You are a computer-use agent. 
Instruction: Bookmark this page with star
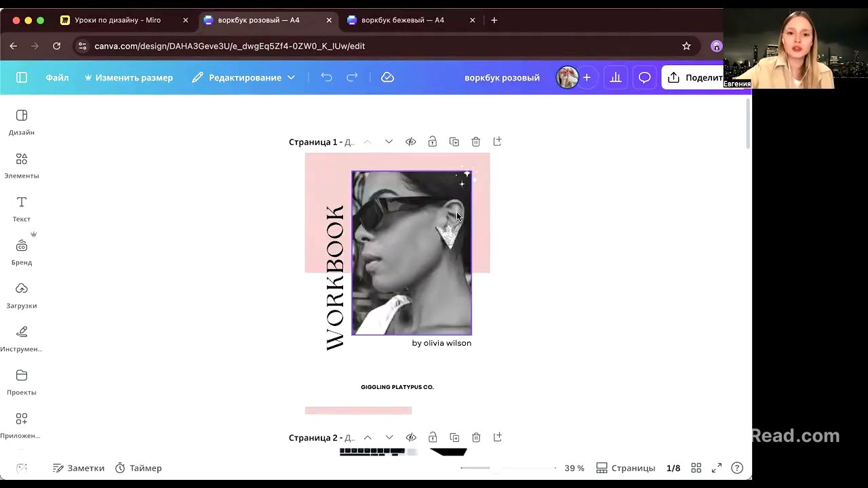click(686, 46)
